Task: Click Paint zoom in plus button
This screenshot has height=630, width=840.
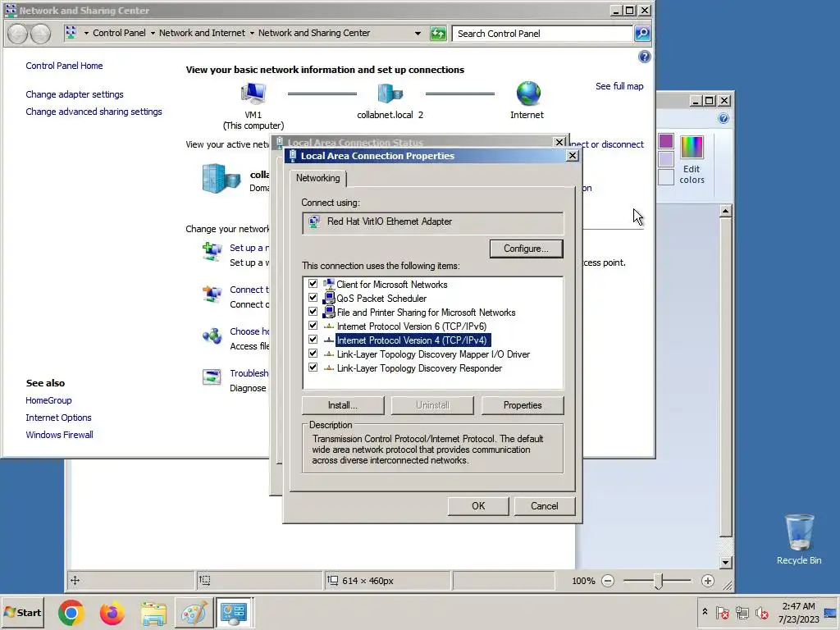Action: [708, 581]
